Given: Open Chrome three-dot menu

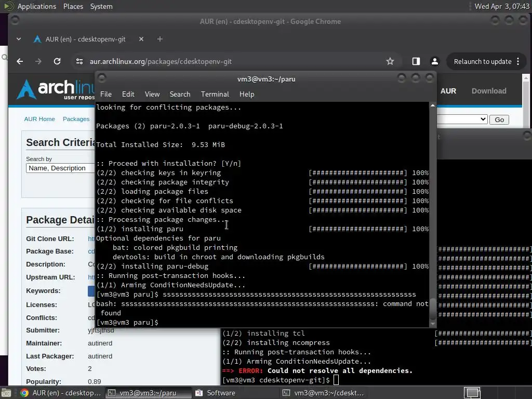Looking at the screenshot, I should coord(518,61).
